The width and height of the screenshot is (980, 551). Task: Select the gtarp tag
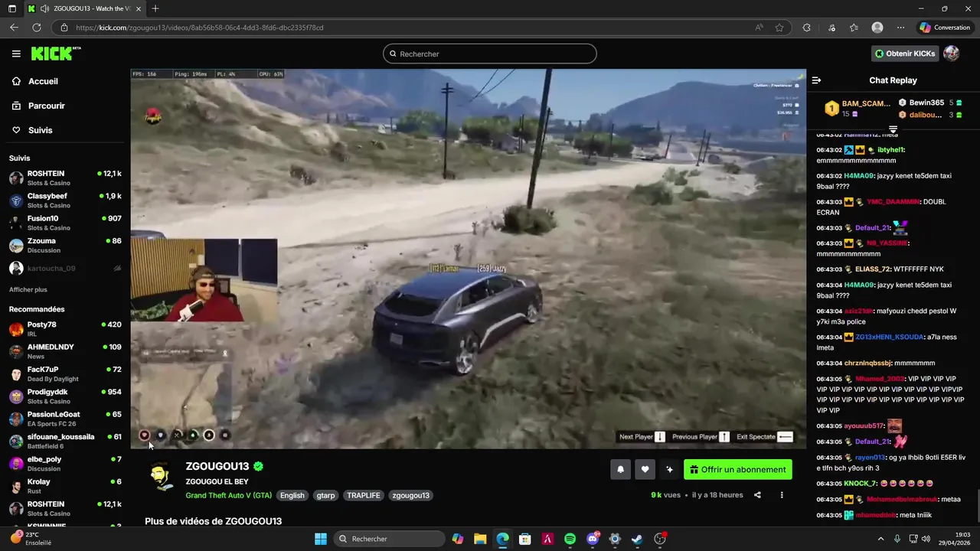[325, 495]
